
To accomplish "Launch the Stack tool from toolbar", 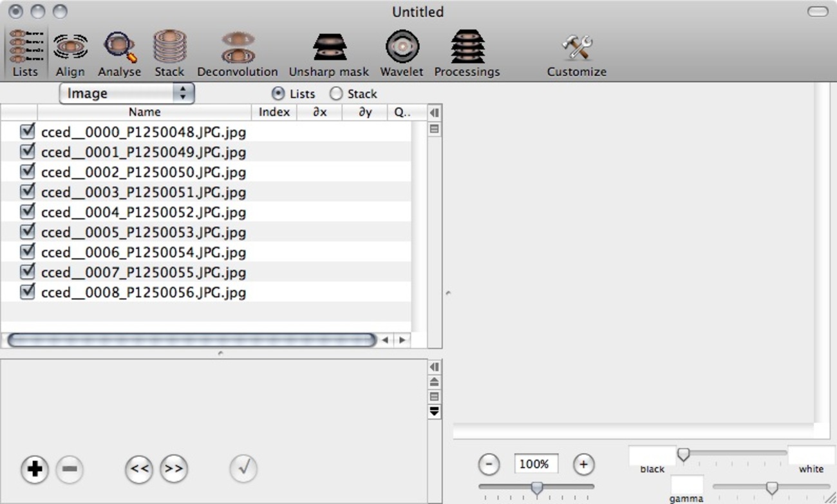I will [x=169, y=53].
